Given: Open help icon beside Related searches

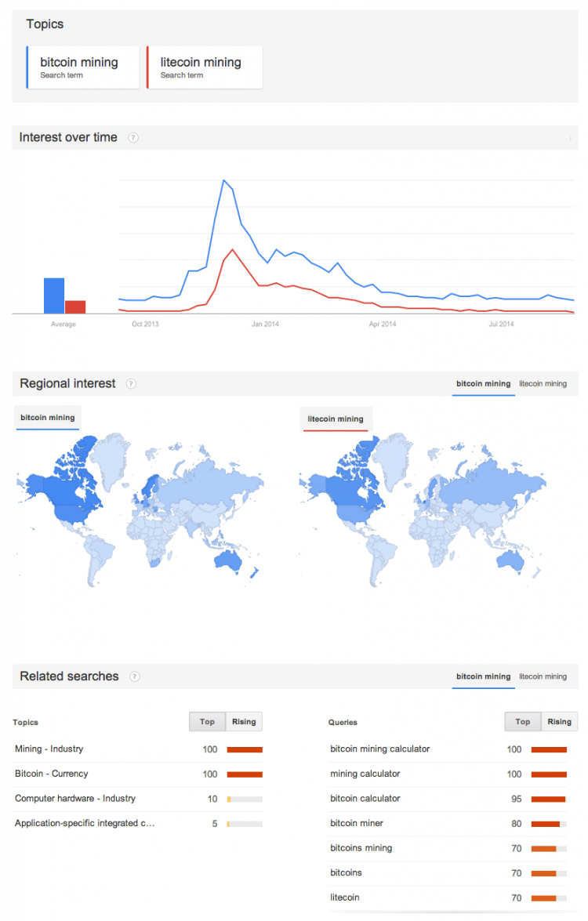Looking at the screenshot, I should (x=135, y=676).
